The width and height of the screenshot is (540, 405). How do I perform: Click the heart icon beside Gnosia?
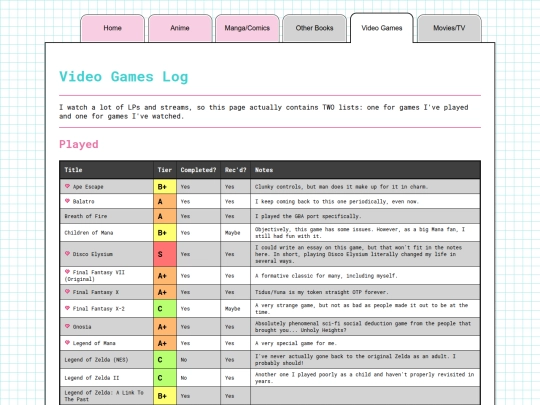pyautogui.click(x=68, y=326)
